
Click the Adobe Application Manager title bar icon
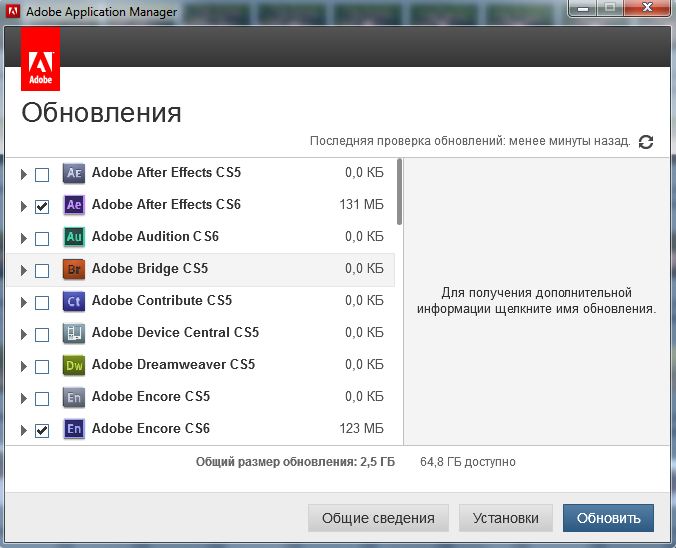coord(13,11)
